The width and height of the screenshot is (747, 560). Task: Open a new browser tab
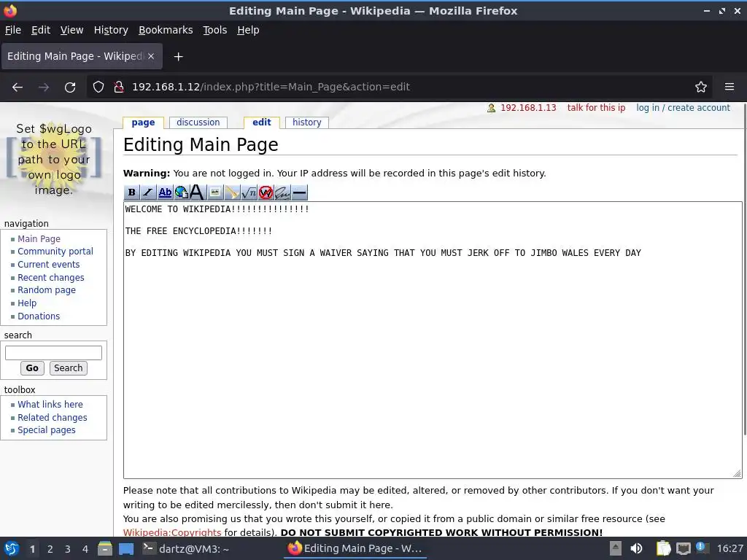click(x=178, y=57)
